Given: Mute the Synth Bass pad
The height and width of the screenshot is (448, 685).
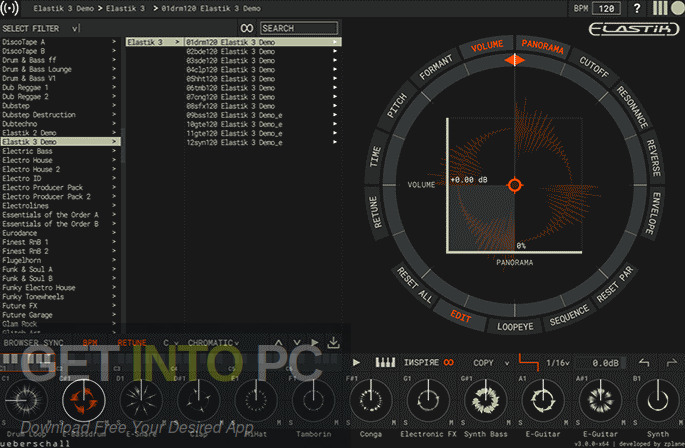Looking at the screenshot, I should 509,423.
